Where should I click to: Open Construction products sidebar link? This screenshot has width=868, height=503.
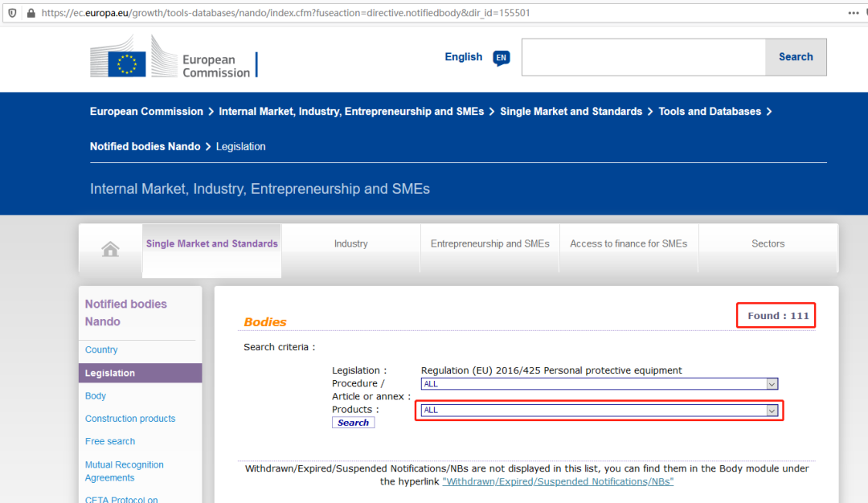tap(130, 419)
